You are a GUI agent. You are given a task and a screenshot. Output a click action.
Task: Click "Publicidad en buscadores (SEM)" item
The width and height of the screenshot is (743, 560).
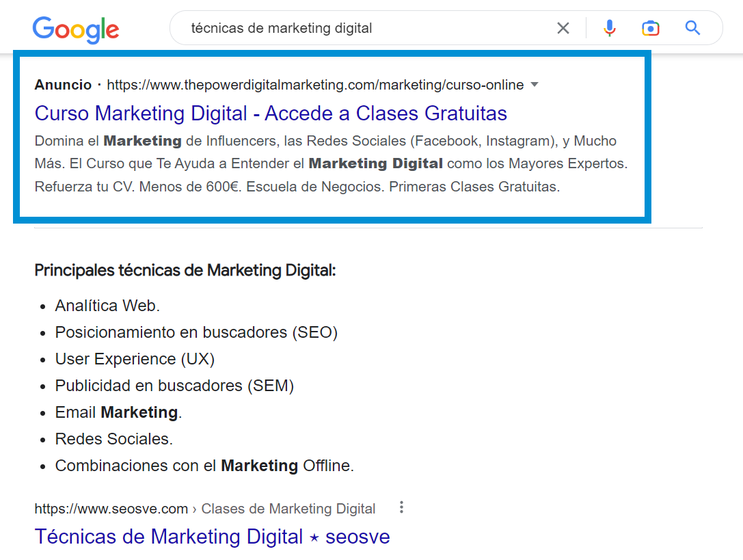pyautogui.click(x=174, y=386)
